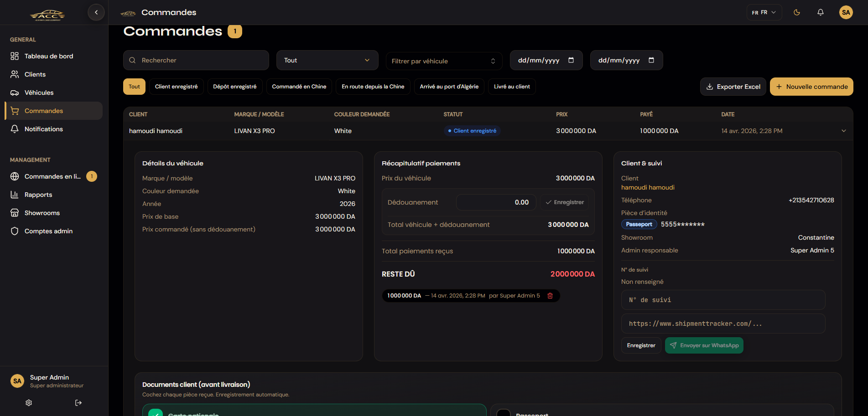The height and width of the screenshot is (416, 868).
Task: Open the start date calendar picker
Action: pyautogui.click(x=571, y=60)
